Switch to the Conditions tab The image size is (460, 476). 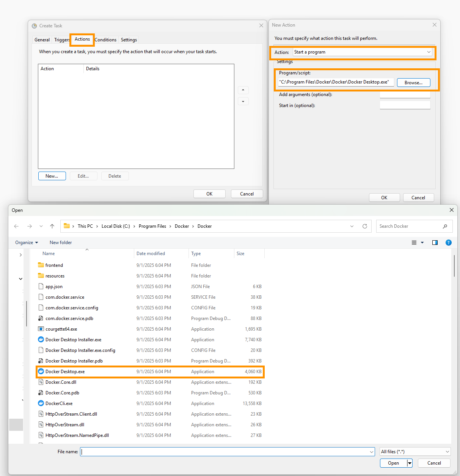105,40
